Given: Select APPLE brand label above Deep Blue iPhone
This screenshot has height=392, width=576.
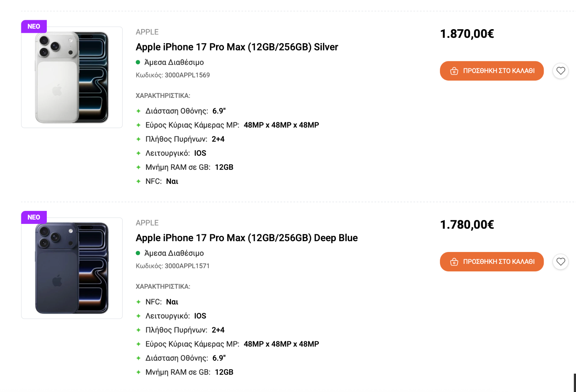Looking at the screenshot, I should point(147,223).
